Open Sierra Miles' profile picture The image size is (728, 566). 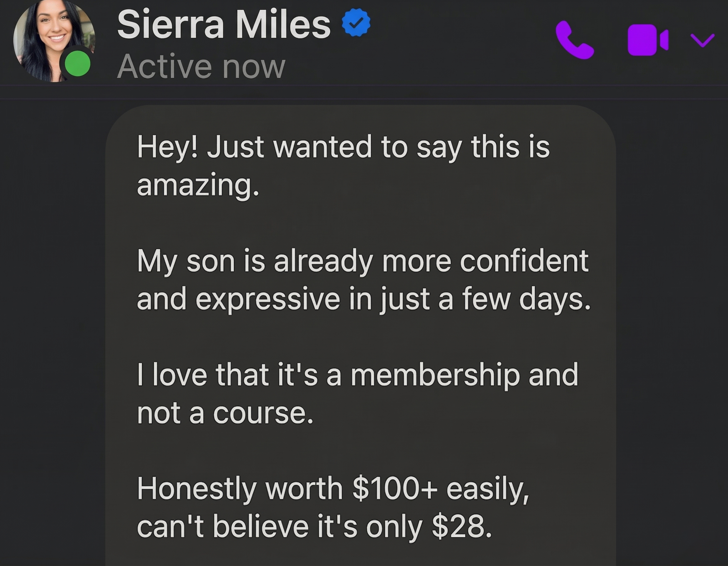50,37
